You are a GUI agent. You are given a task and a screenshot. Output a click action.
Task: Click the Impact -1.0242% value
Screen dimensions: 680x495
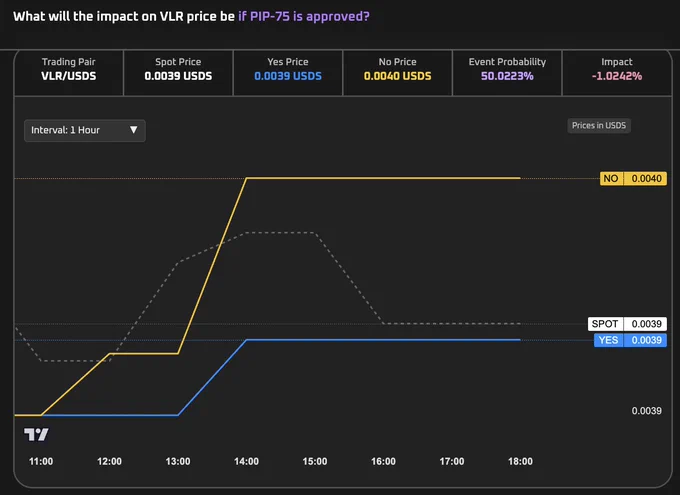coord(617,76)
